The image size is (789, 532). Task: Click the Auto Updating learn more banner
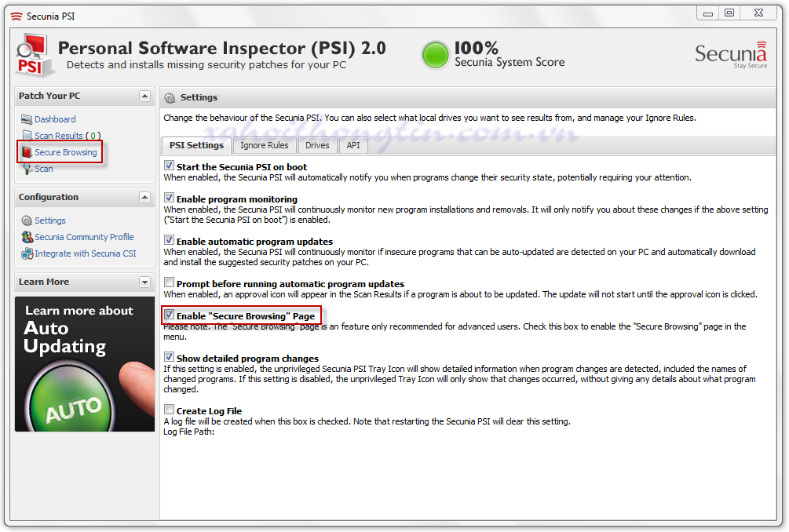[x=85, y=364]
